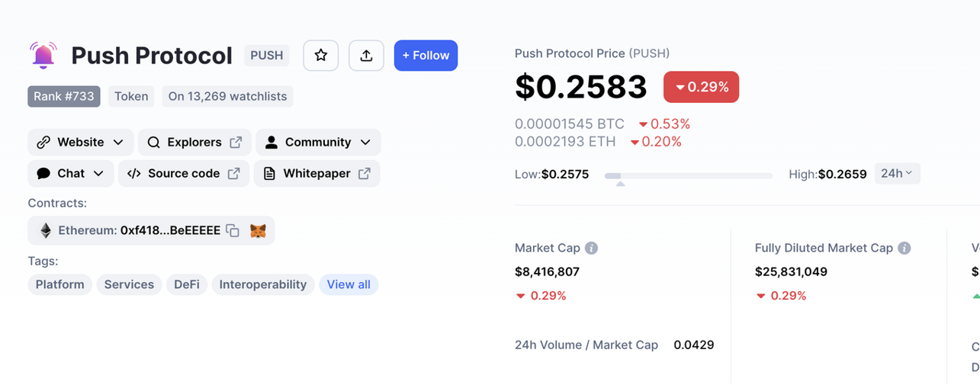
Task: Open the Chat dropdown menu
Action: (71, 174)
